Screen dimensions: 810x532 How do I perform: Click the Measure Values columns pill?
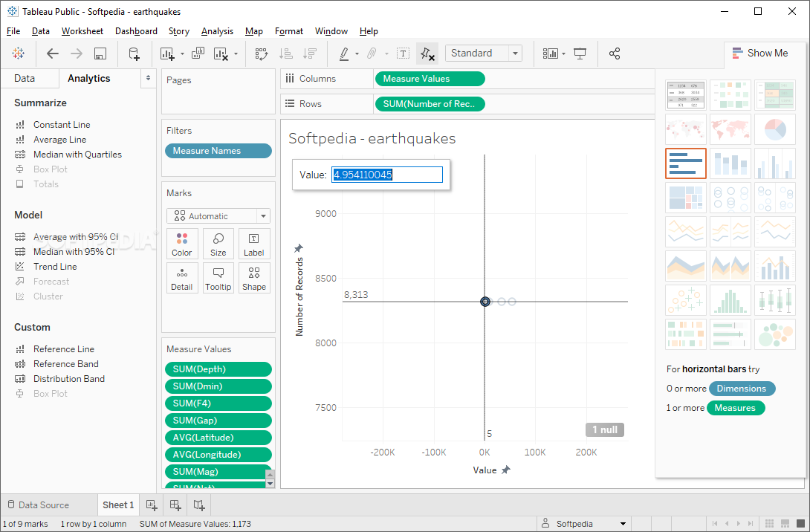click(430, 79)
